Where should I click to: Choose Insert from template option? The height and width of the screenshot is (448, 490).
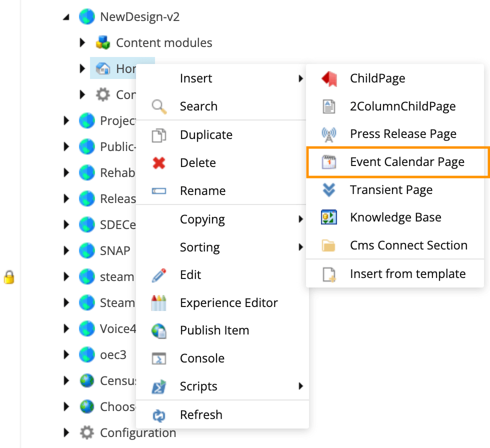click(x=407, y=273)
